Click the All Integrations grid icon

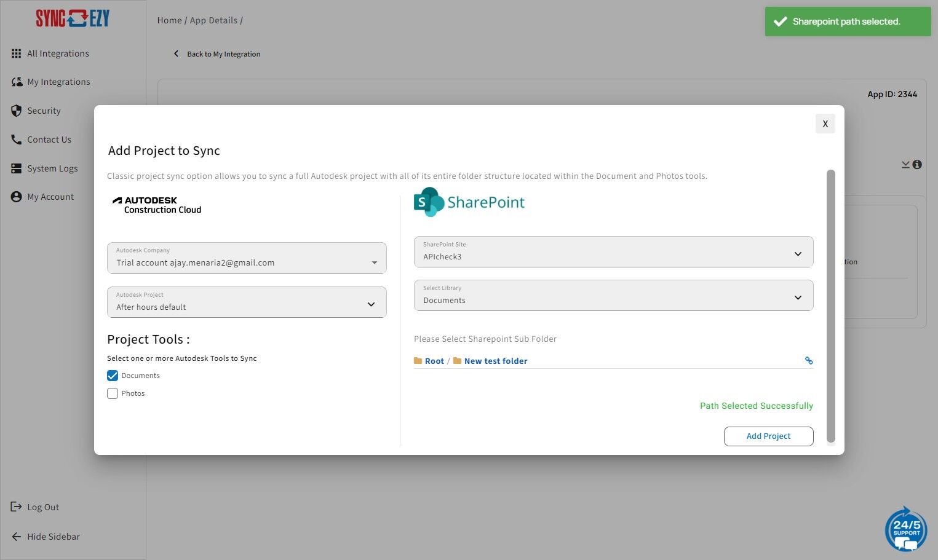(17, 53)
